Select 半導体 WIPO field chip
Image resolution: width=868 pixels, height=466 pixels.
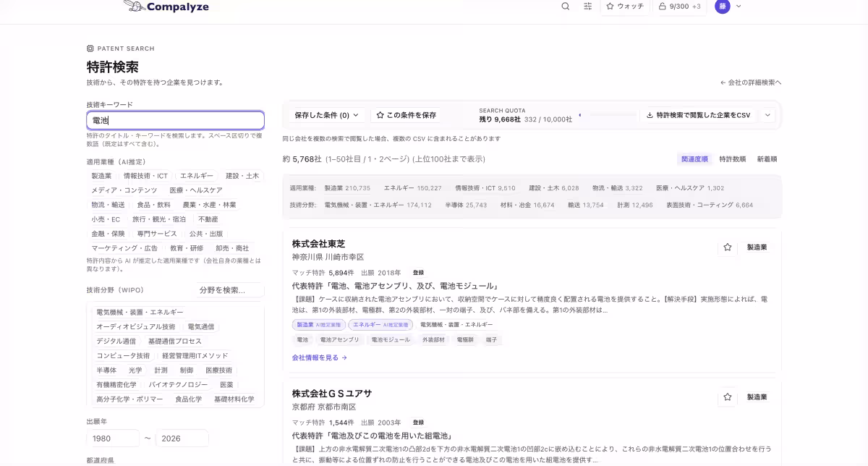(106, 370)
